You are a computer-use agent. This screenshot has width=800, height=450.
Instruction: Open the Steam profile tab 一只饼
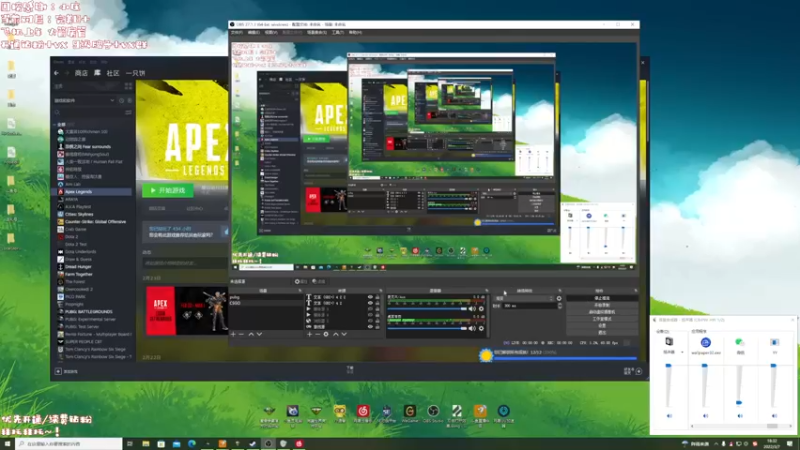point(135,73)
